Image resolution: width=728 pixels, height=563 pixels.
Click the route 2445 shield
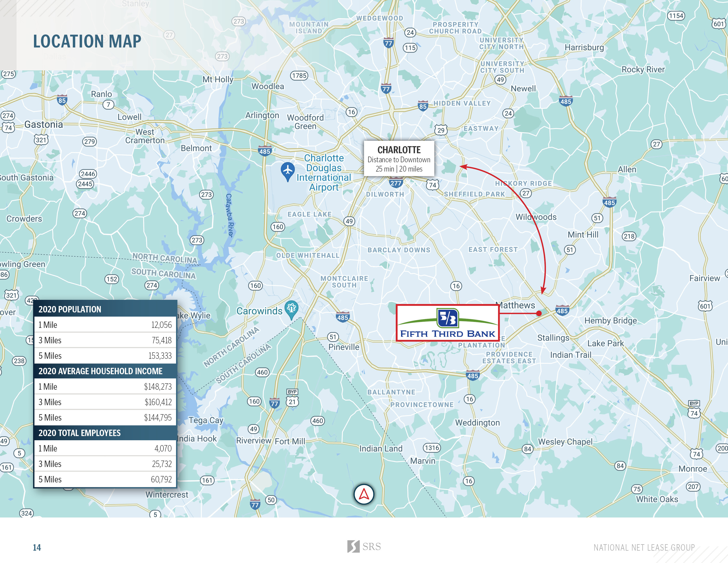(85, 184)
